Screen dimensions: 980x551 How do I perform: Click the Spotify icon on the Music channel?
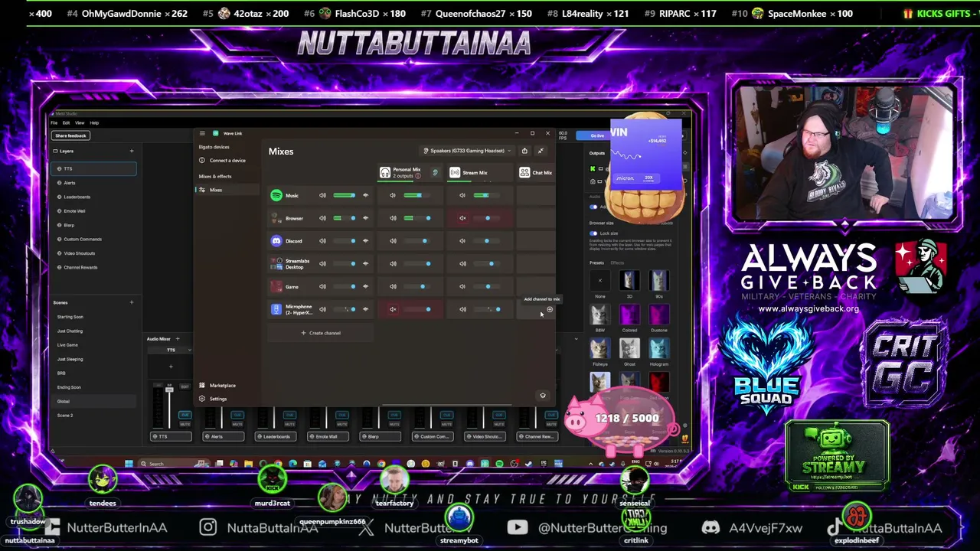pos(276,195)
